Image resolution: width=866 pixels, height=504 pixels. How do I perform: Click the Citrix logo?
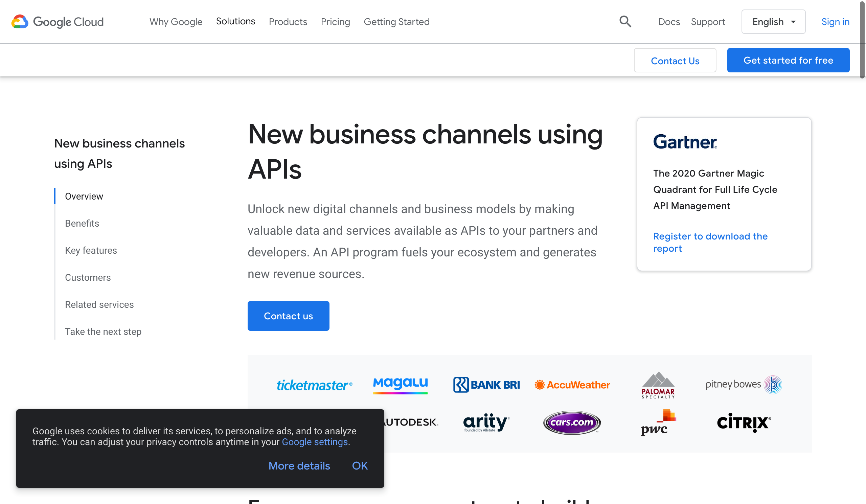pos(744,422)
